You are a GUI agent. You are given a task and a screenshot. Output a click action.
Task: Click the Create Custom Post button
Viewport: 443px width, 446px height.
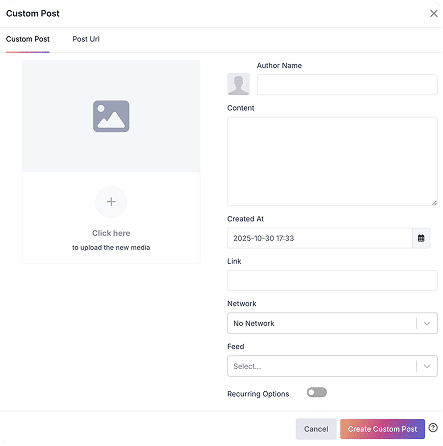[383, 429]
